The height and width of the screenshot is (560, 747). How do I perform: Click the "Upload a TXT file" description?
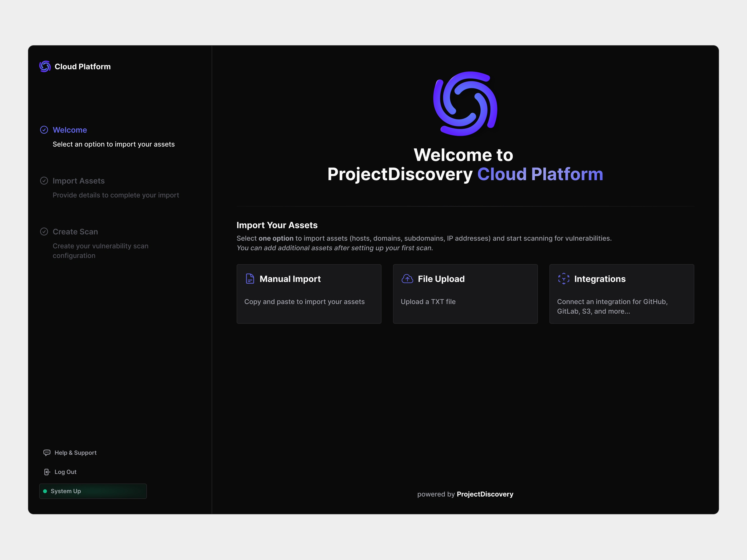point(428,302)
